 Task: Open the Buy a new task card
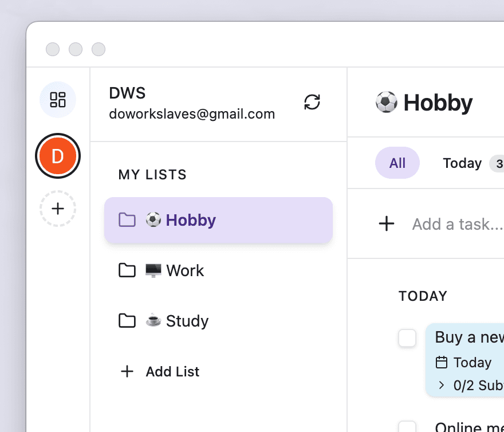coord(468,337)
